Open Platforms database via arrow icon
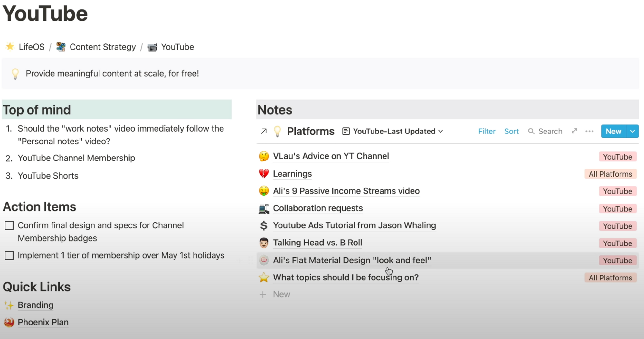 point(264,131)
